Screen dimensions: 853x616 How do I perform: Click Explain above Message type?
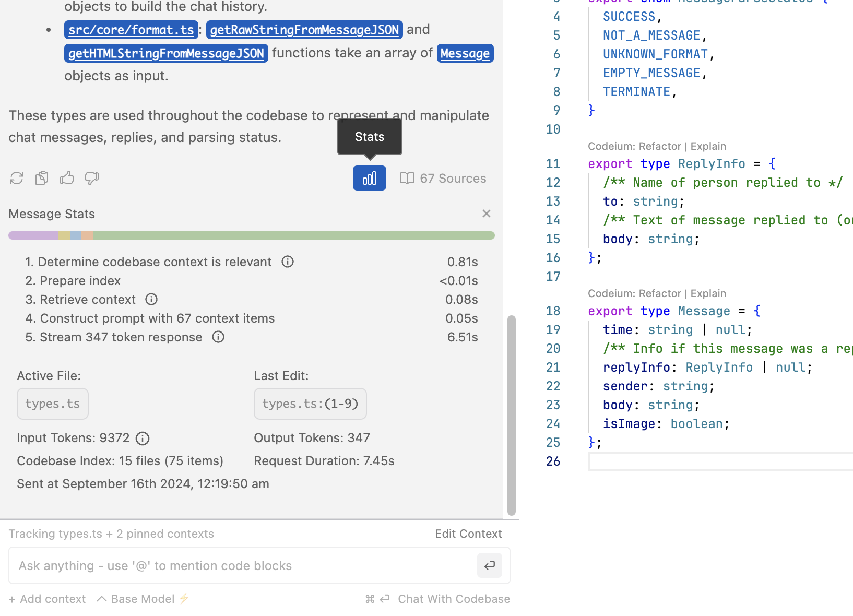(708, 293)
